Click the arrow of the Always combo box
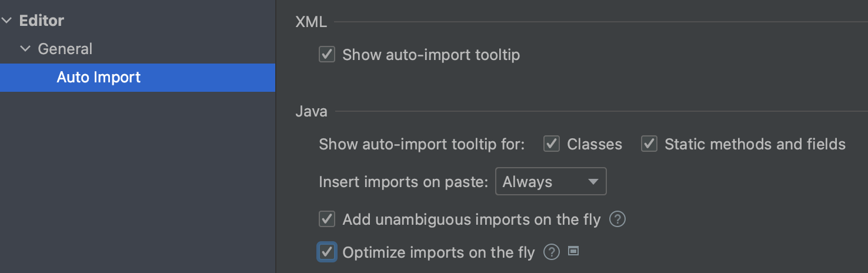This screenshot has height=273, width=868. pos(593,182)
